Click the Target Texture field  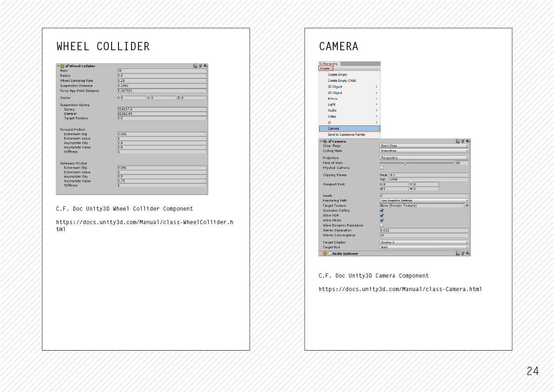click(x=422, y=206)
